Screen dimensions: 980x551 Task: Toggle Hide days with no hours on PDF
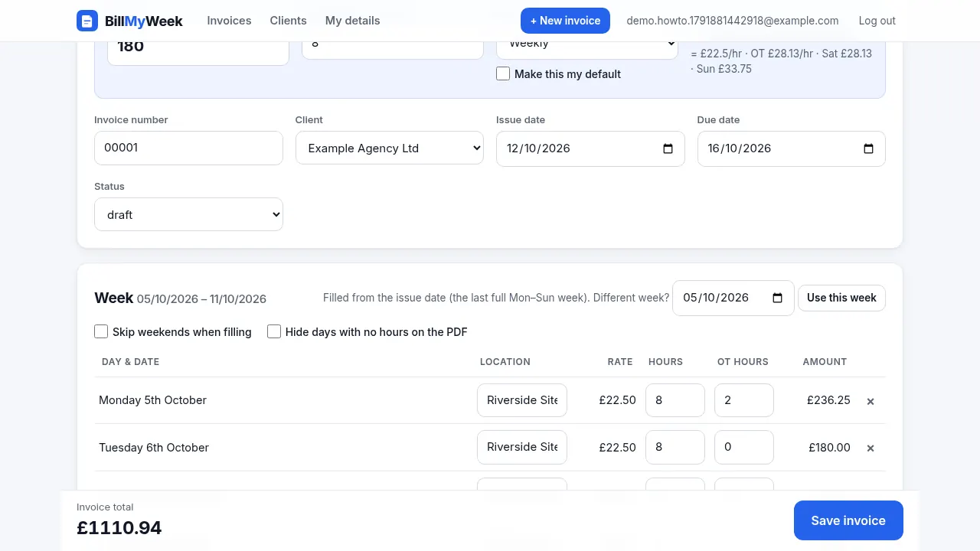274,331
